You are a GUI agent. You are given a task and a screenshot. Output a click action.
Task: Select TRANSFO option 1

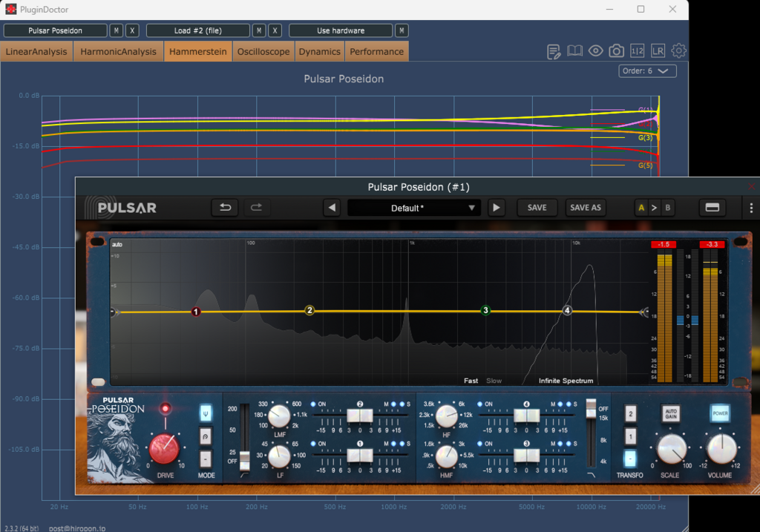pyautogui.click(x=630, y=436)
